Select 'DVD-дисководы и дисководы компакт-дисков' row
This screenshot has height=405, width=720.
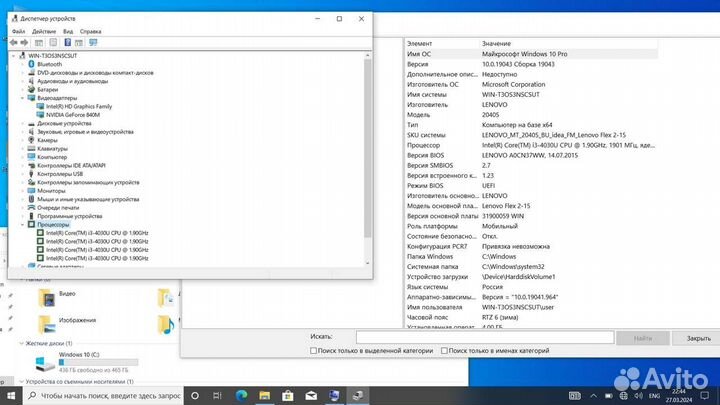95,73
